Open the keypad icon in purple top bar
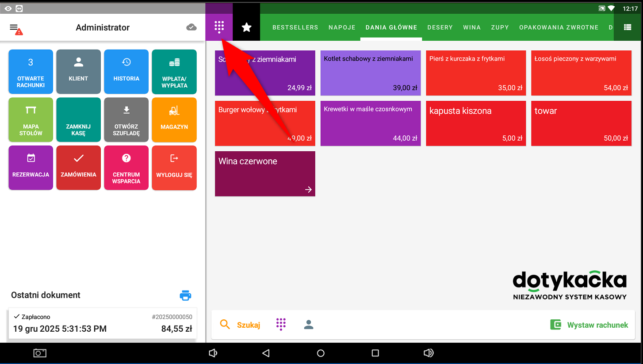 219,27
